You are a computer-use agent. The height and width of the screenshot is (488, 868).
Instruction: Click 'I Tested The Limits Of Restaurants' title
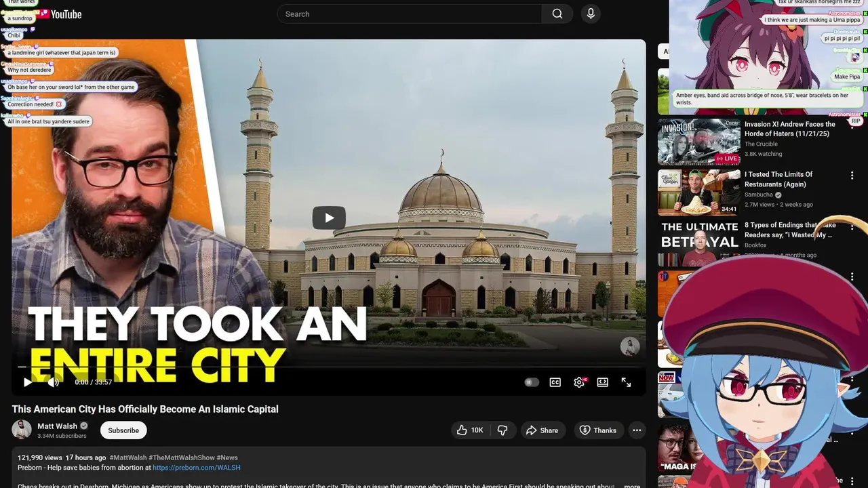[778, 179]
